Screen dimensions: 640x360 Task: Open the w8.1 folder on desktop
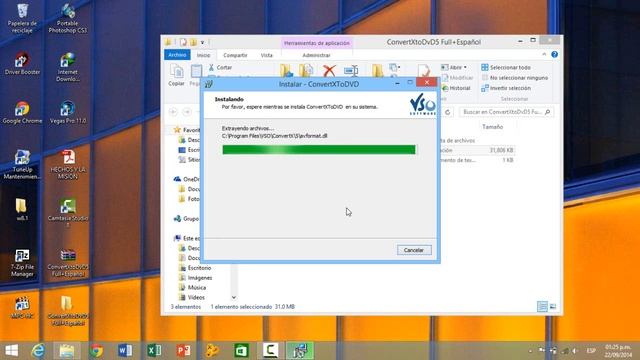[x=22, y=210]
